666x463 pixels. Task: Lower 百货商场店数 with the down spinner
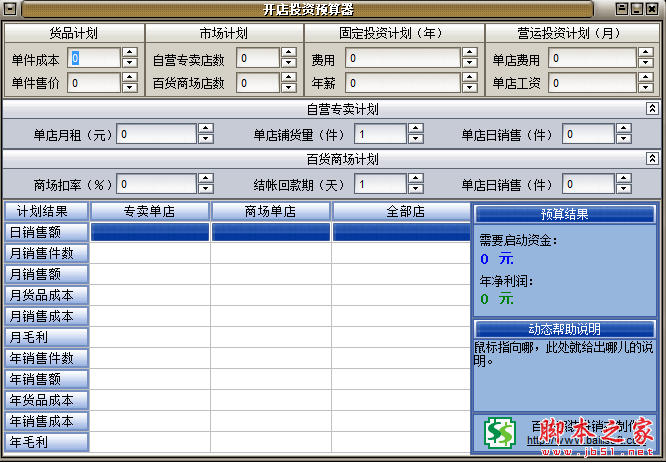click(x=289, y=88)
